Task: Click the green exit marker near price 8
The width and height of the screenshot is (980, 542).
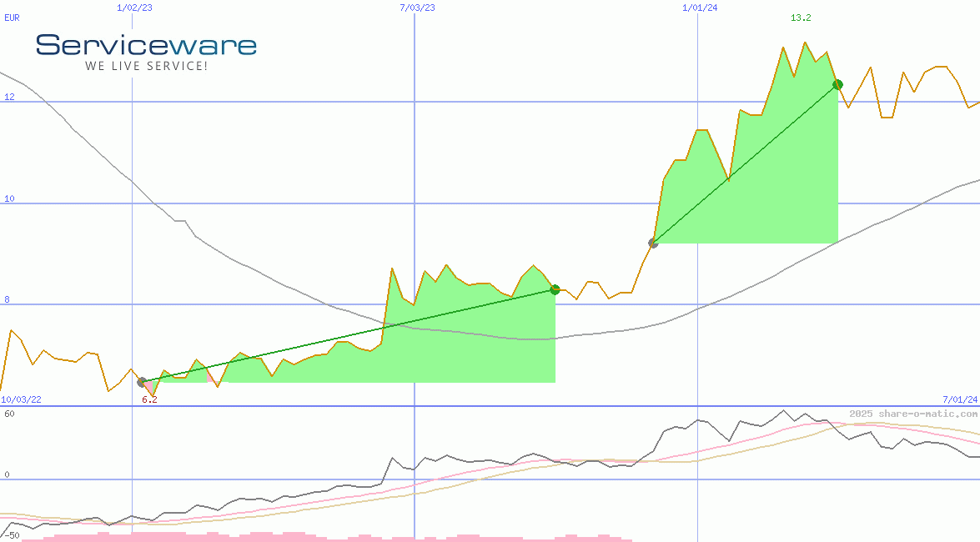Action: 555,289
